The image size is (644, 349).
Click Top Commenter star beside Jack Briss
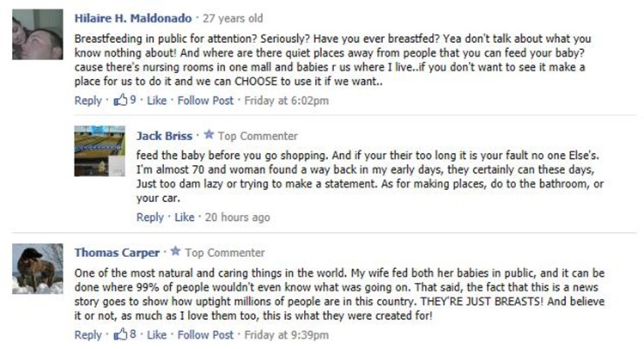209,136
